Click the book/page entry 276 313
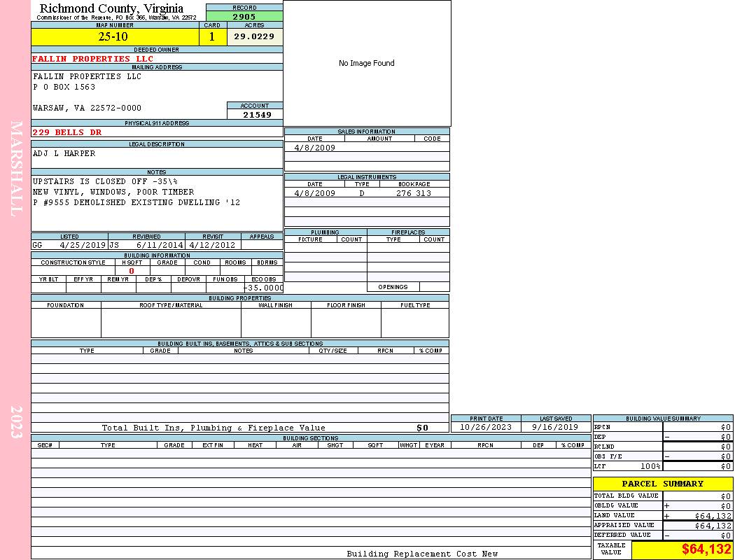Screen dimensions: 735x560 point(413,193)
